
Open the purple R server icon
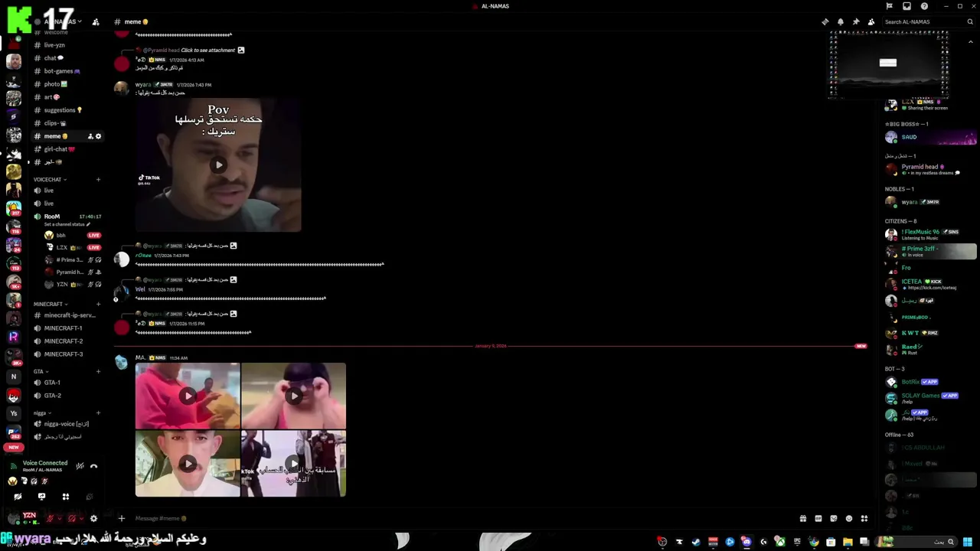click(x=13, y=336)
